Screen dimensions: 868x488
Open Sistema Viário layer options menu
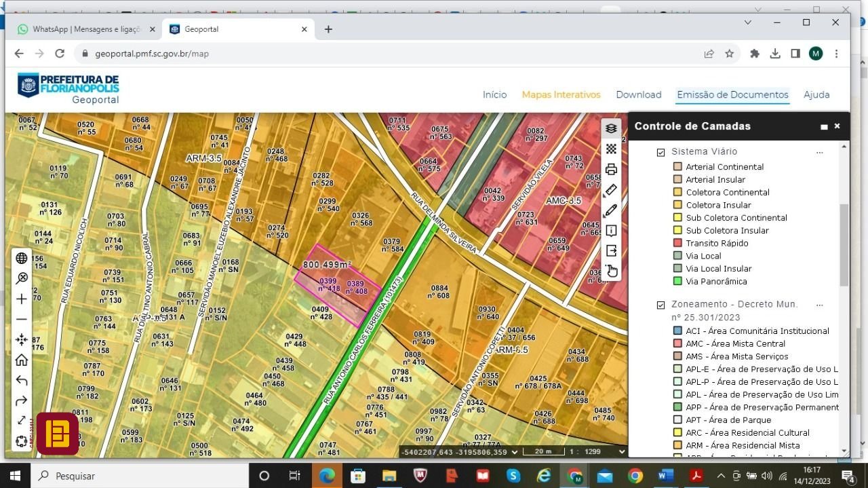[x=819, y=152]
